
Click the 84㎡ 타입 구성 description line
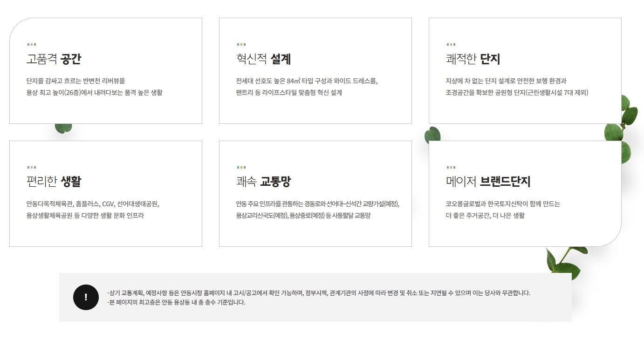[307, 81]
